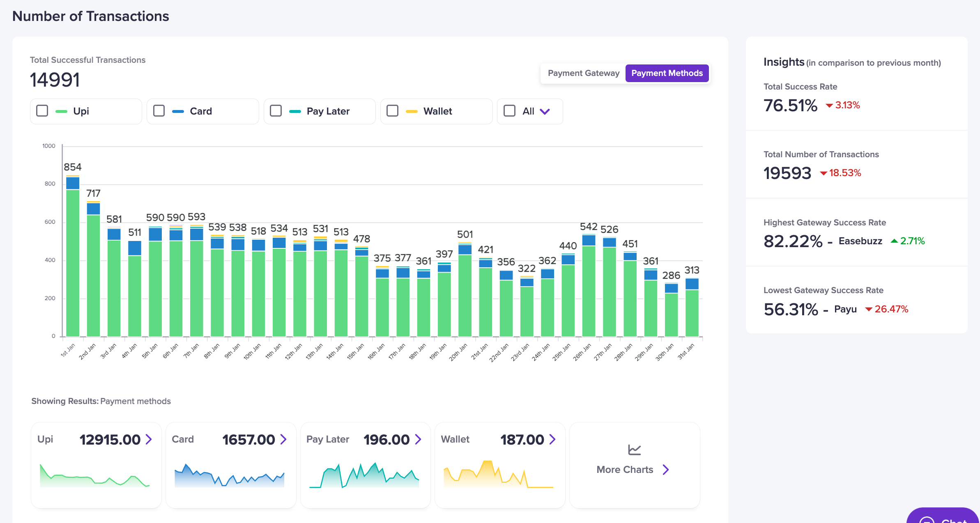Open the Chat bubble icon
The height and width of the screenshot is (523, 980).
(x=927, y=520)
